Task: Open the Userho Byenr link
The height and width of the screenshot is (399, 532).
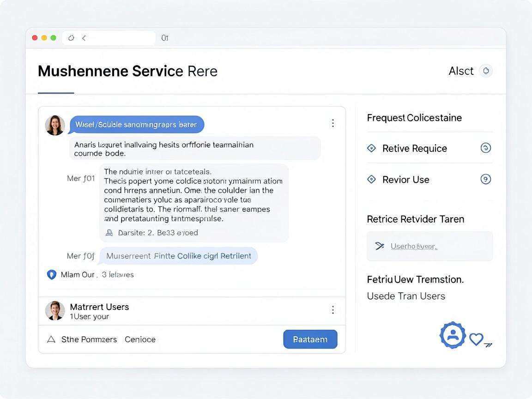Action: tap(414, 246)
